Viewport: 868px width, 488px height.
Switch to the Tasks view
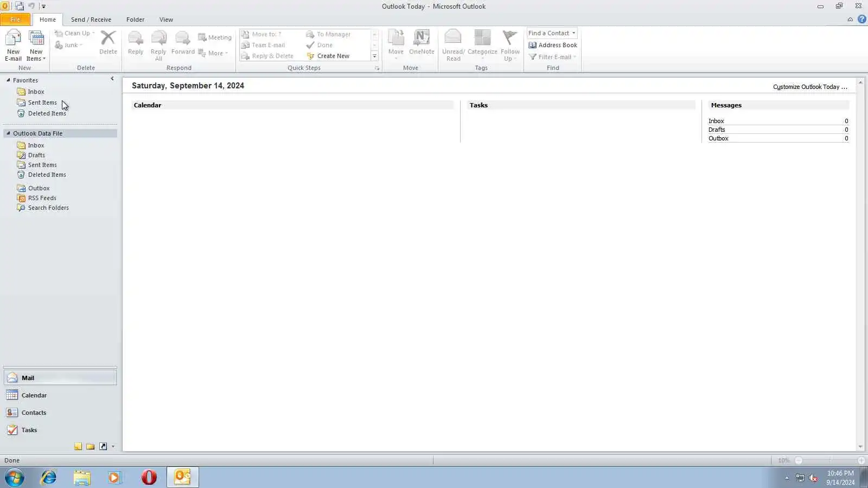pyautogui.click(x=60, y=430)
